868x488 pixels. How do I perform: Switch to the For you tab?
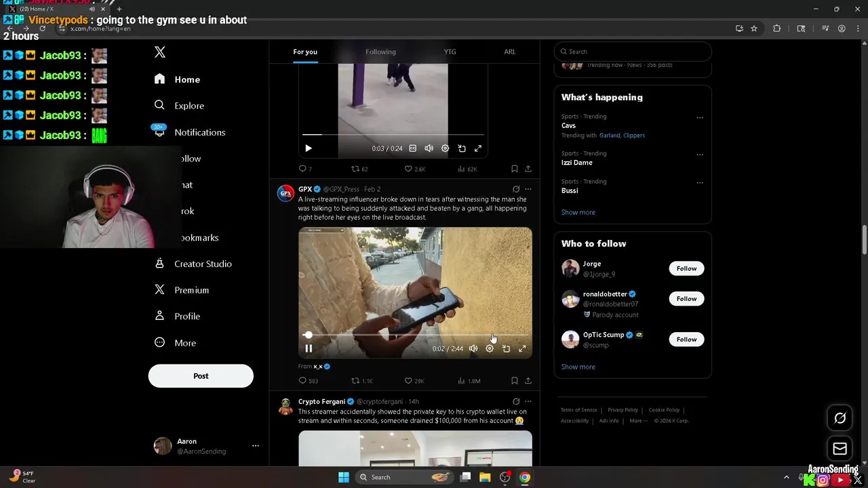point(305,52)
